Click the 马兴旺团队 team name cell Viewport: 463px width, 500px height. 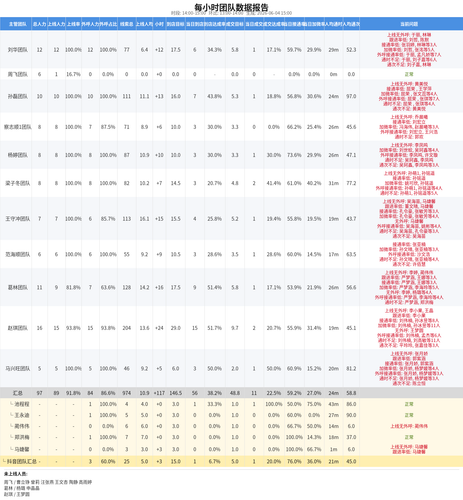[18, 368]
